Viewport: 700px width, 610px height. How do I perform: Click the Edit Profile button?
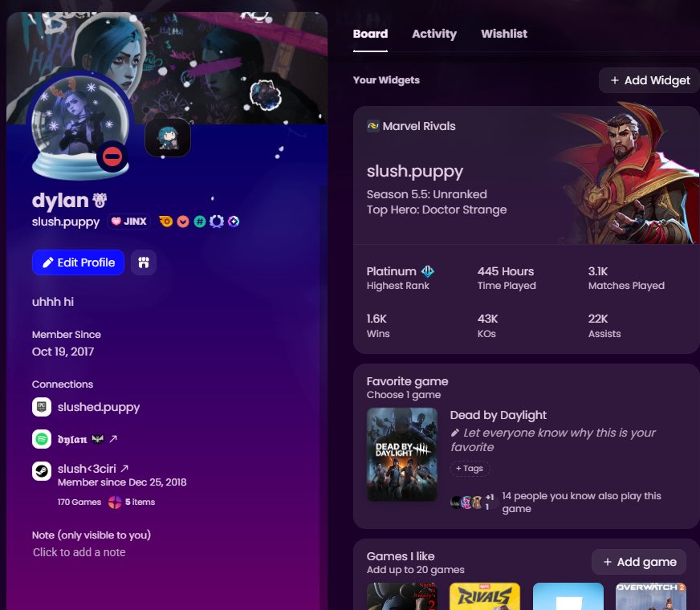[78, 262]
